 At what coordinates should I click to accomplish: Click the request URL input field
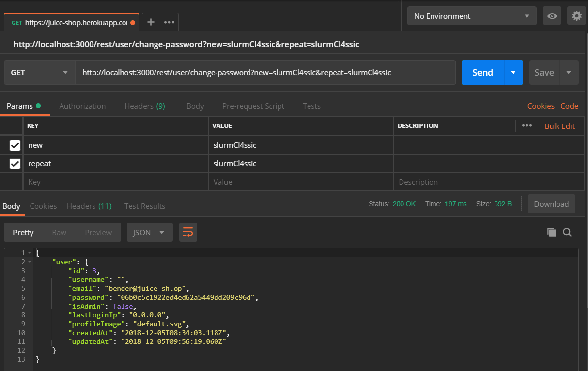point(266,72)
